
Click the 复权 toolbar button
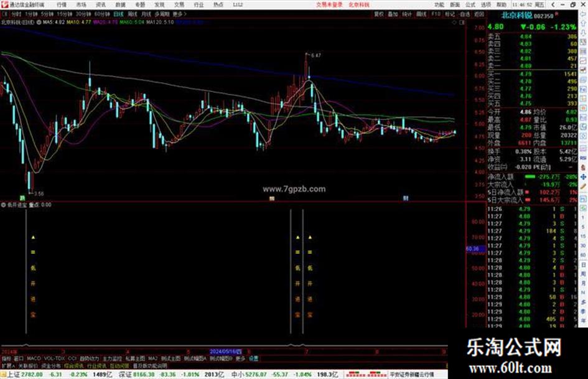tap(379, 14)
